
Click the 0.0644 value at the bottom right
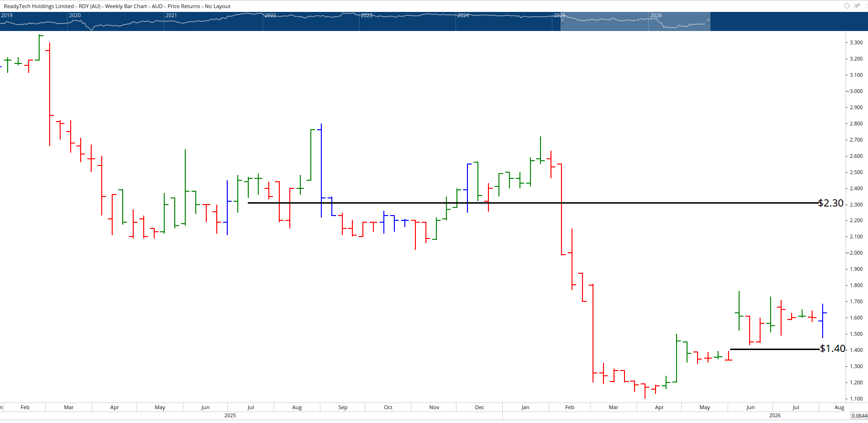(x=859, y=416)
